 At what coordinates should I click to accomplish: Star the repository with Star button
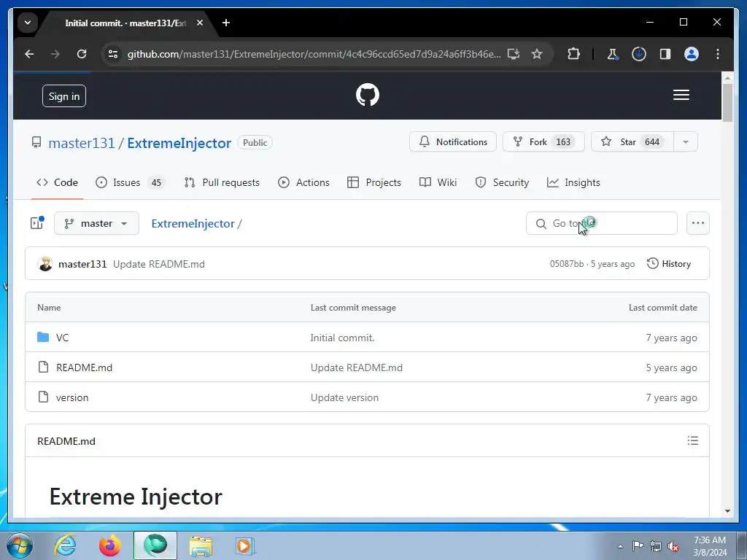pos(632,142)
